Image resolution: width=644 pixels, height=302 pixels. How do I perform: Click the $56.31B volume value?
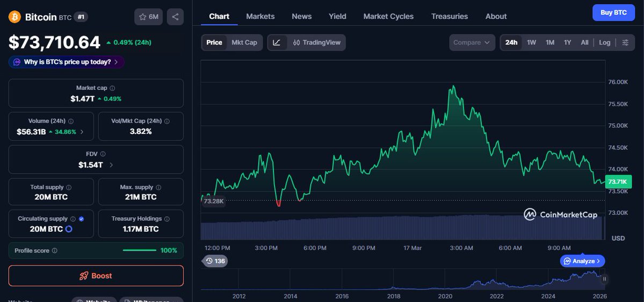click(31, 132)
